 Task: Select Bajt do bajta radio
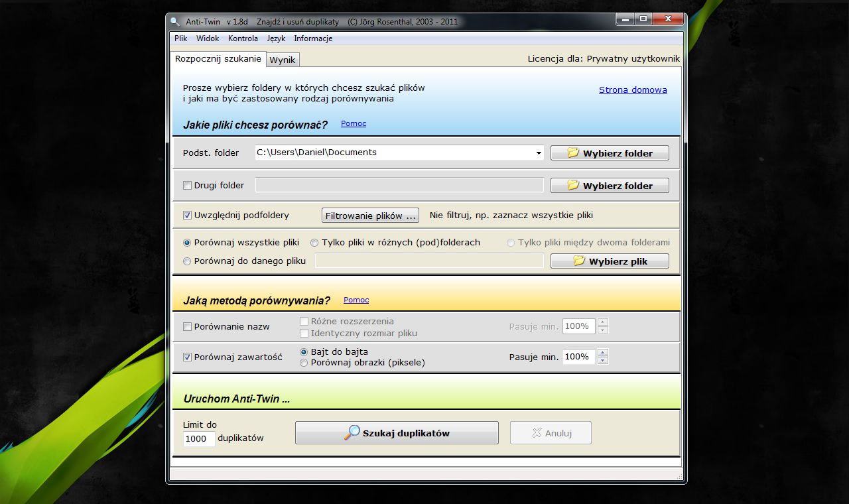[304, 351]
